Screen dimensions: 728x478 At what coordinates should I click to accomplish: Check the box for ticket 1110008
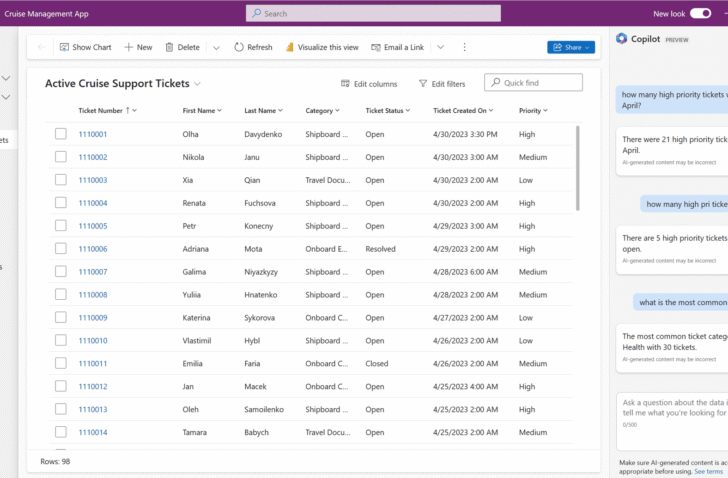click(x=61, y=294)
